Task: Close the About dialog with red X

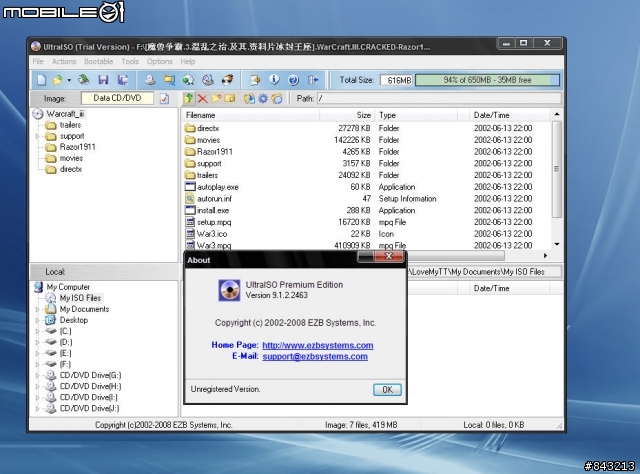Action: point(389,256)
